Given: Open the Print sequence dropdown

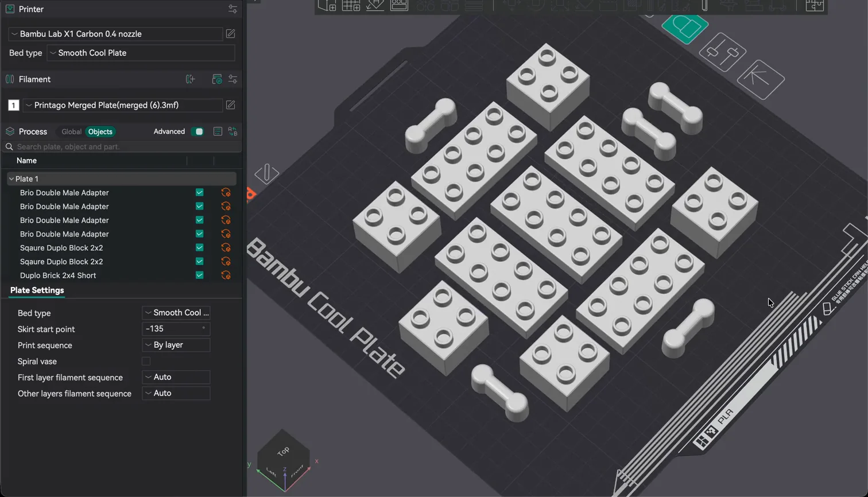Looking at the screenshot, I should pyautogui.click(x=176, y=345).
